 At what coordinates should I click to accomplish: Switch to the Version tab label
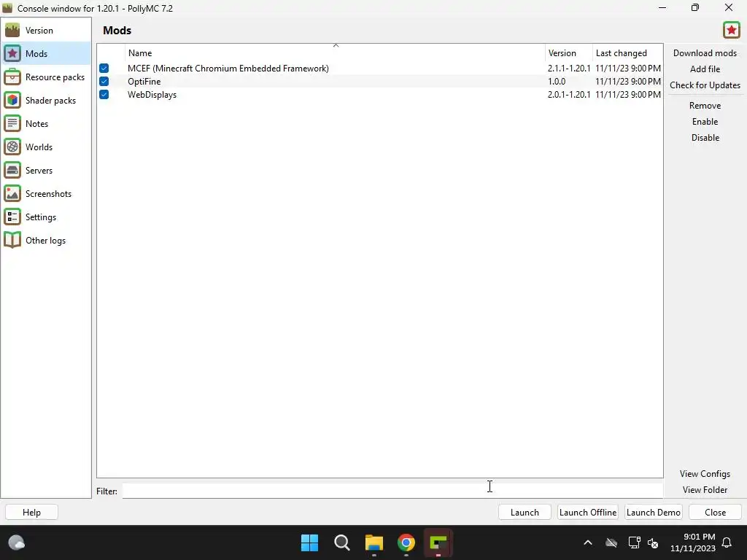tap(39, 31)
